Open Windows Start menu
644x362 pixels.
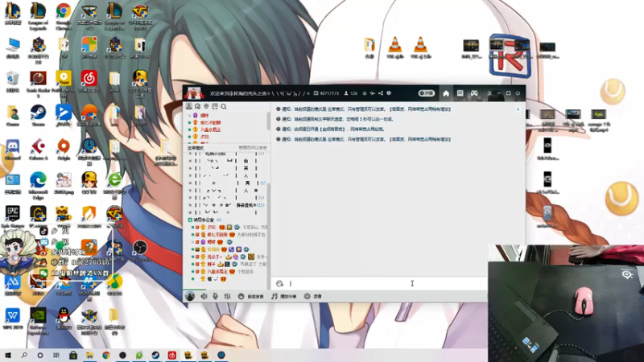(x=7, y=355)
